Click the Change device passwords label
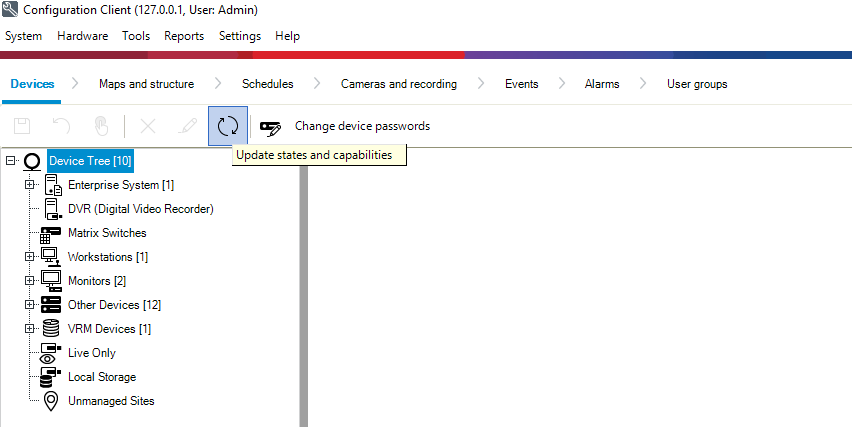The height and width of the screenshot is (427, 852). (x=362, y=126)
